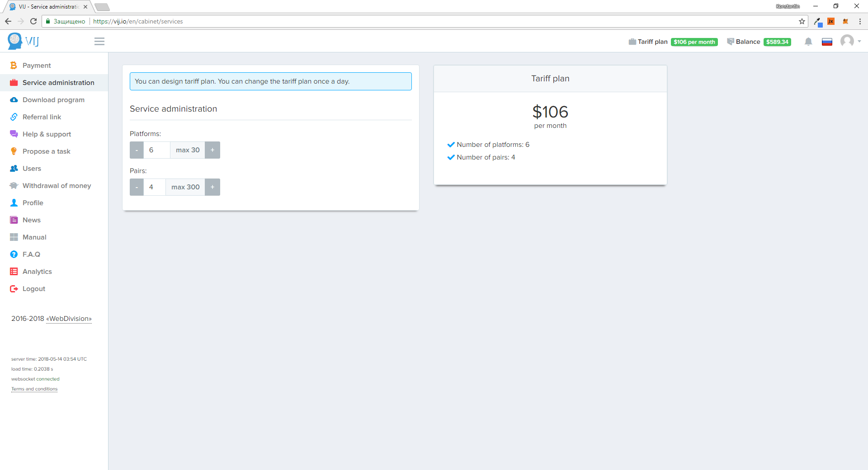
Task: Click the Platforms number input field
Action: [x=156, y=150]
